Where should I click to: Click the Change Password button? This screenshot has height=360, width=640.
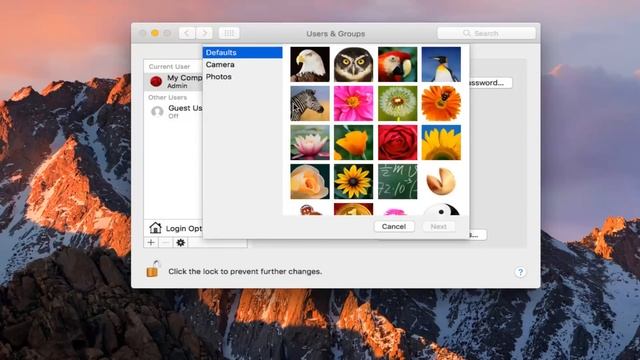tap(491, 83)
